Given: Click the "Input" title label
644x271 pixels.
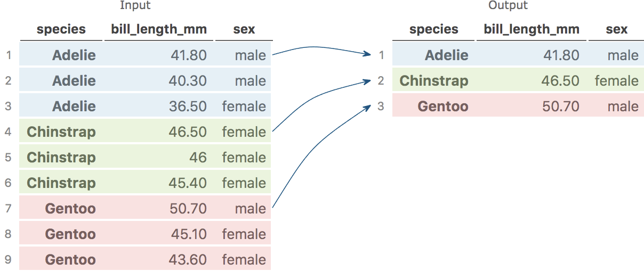Looking at the screenshot, I should click(135, 6).
